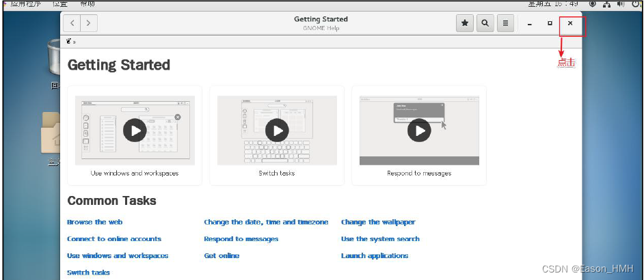Open Change the date, time and timezone link
This screenshot has height=280, width=644.
[266, 222]
